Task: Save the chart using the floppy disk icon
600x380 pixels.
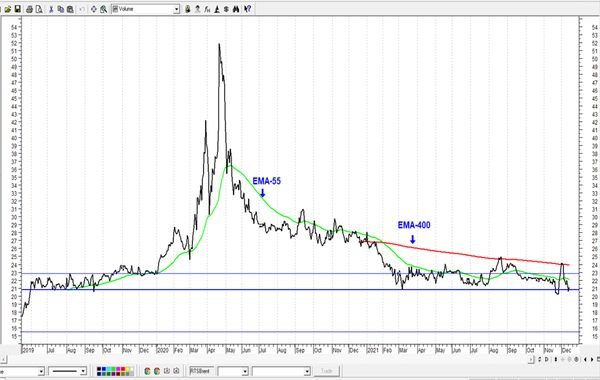Action: click(x=18, y=9)
